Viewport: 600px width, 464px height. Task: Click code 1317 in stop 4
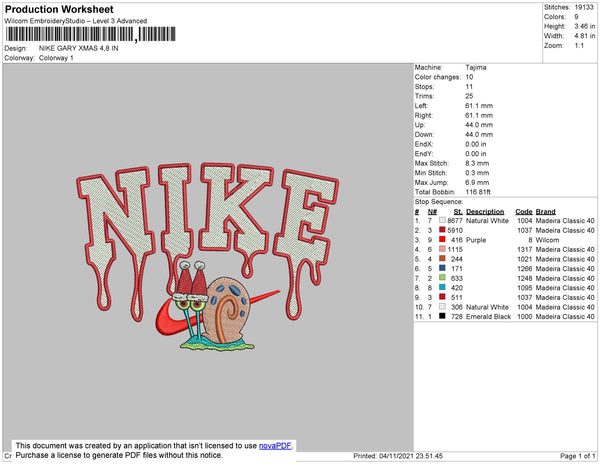[525, 249]
